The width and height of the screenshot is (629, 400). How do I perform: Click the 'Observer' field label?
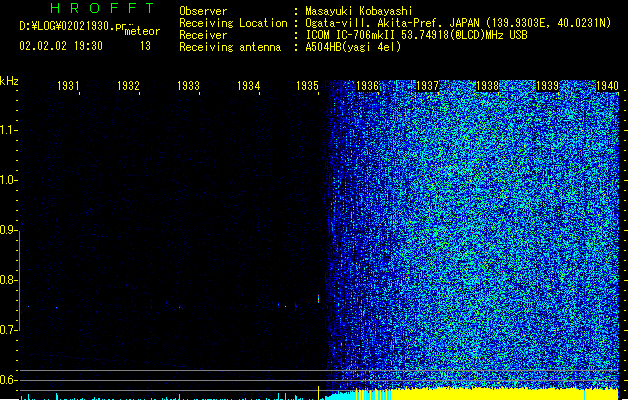[x=203, y=11]
